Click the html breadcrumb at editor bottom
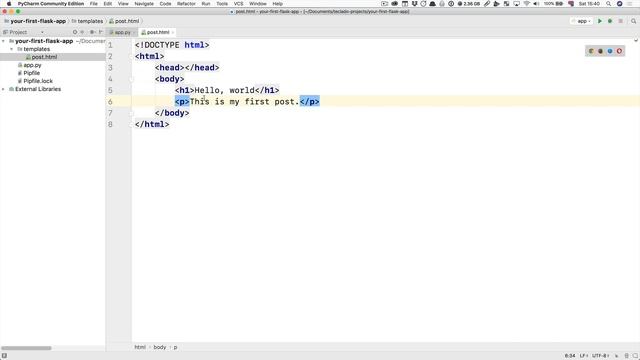Screen dimensions: 640x360 tap(140, 347)
